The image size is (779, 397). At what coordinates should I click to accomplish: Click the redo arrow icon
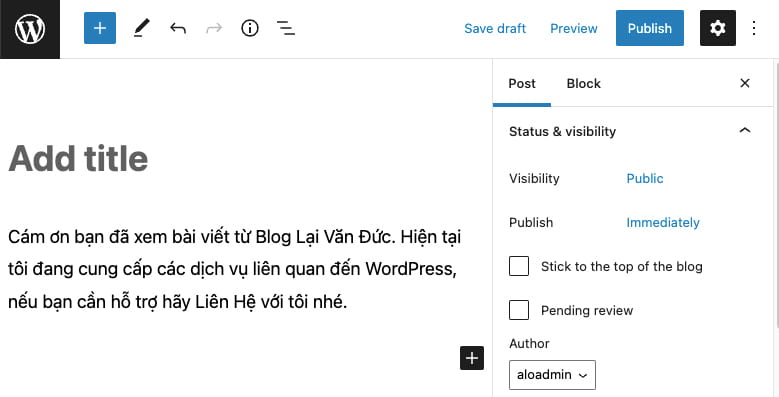click(x=214, y=28)
